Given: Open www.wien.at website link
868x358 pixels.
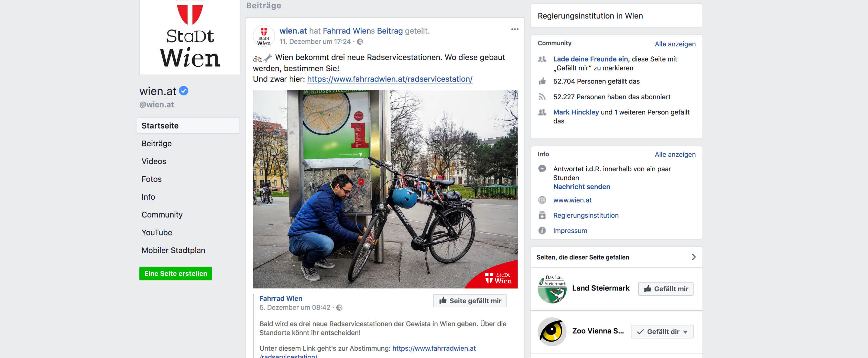Looking at the screenshot, I should [572, 200].
